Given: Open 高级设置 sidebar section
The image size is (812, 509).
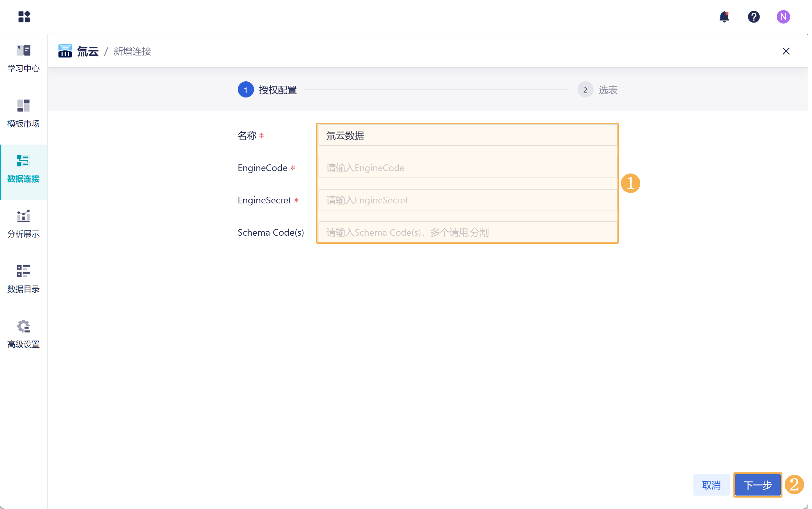Looking at the screenshot, I should [23, 335].
